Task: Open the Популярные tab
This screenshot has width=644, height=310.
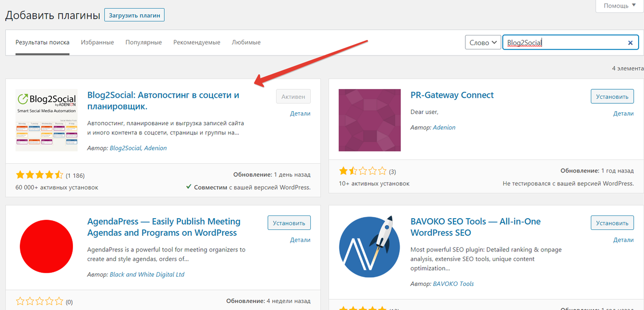Action: click(144, 42)
